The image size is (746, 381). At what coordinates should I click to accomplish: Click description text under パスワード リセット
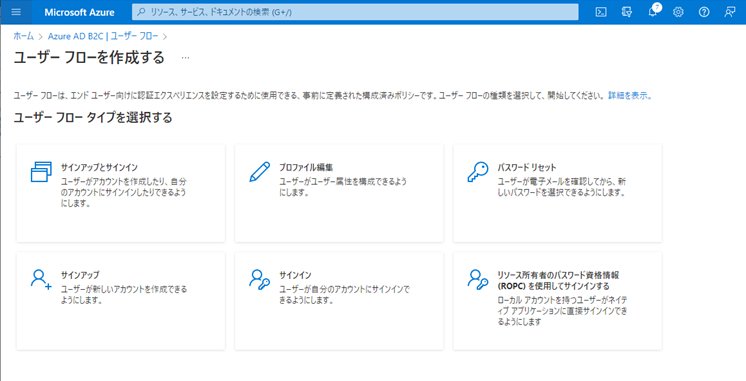tap(561, 187)
